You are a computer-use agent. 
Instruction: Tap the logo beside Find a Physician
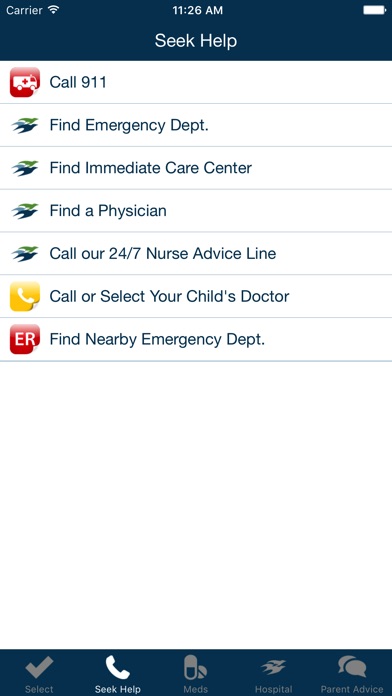[25, 211]
